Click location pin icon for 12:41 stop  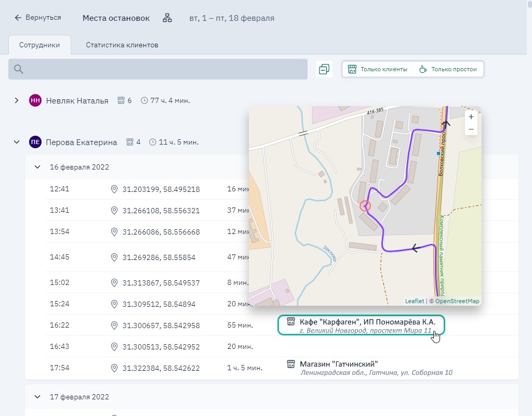coord(114,189)
